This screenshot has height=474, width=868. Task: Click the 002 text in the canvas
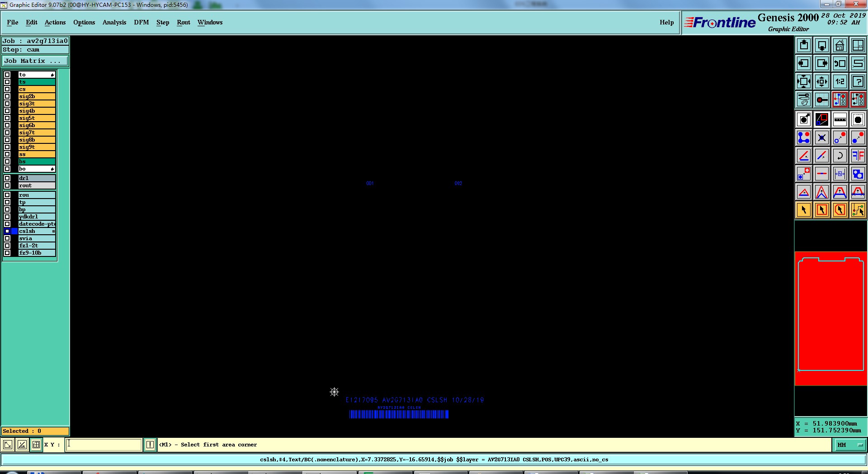pyautogui.click(x=458, y=183)
